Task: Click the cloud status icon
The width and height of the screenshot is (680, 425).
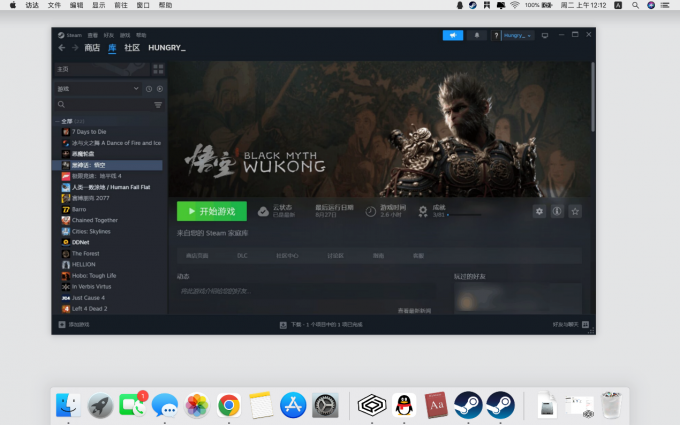Action: point(263,212)
